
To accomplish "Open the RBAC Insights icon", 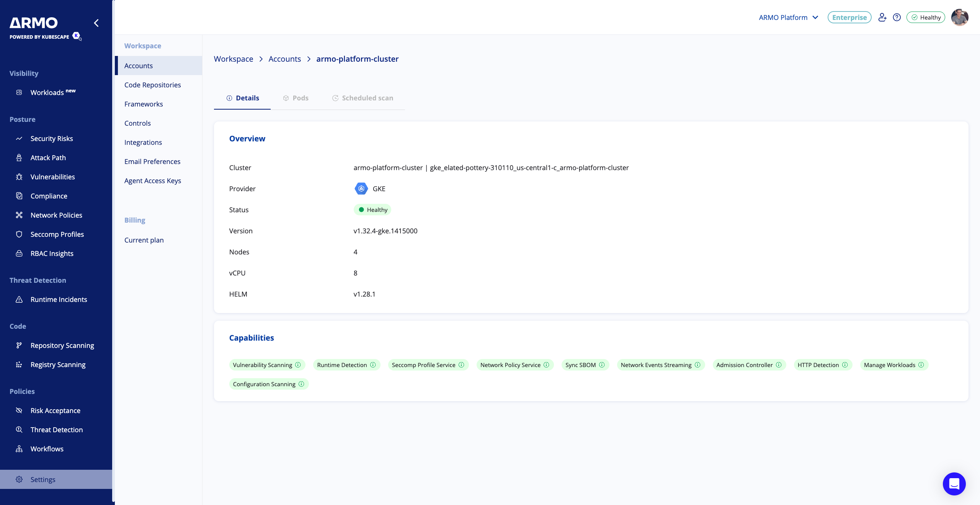I will pos(19,253).
